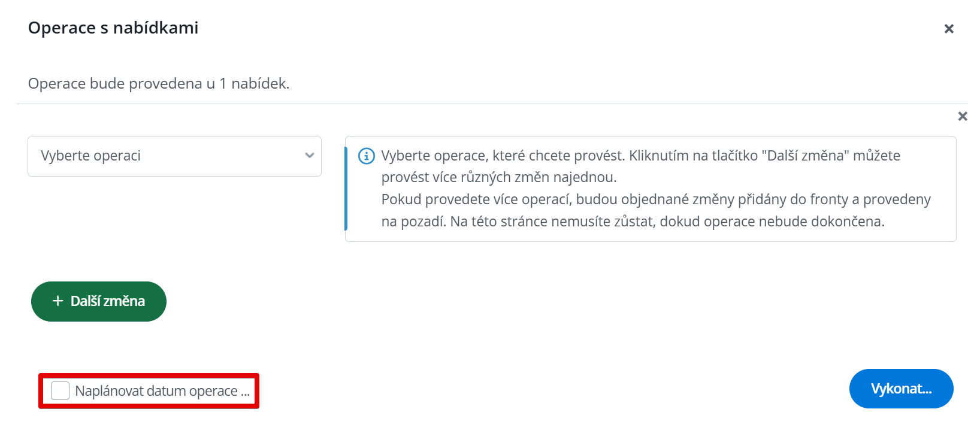Enable the Naplánovat datum operace checkbox
Viewport: 980px width, 421px height.
(60, 390)
